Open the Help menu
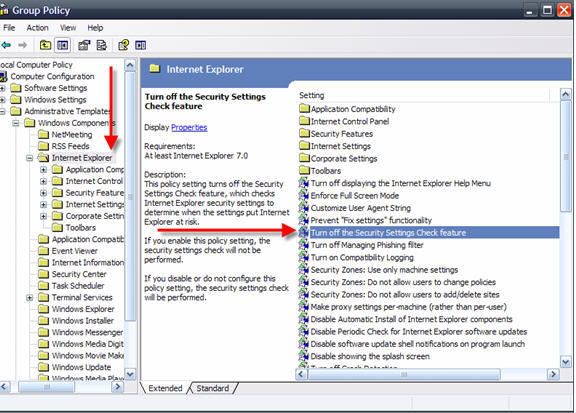 tap(95, 28)
